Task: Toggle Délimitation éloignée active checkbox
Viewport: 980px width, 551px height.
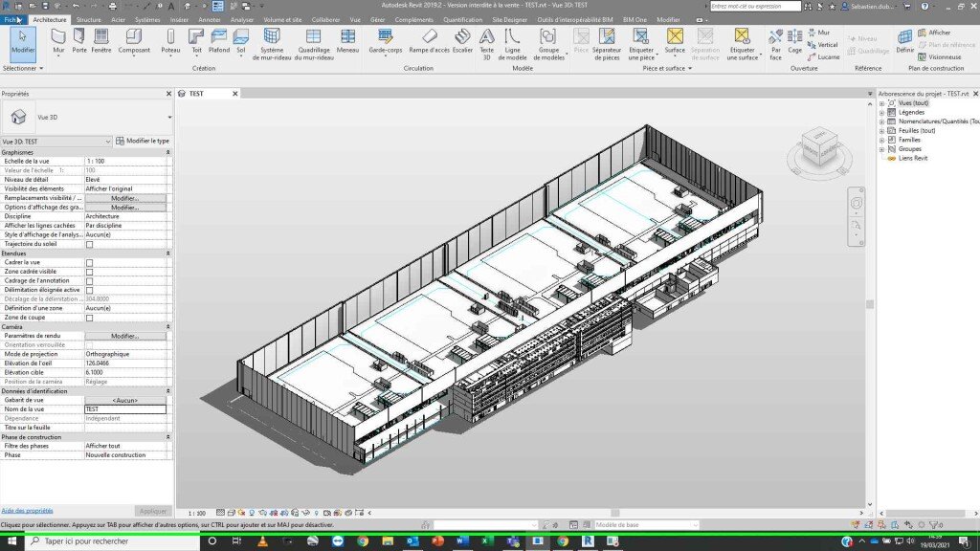Action: (x=89, y=290)
